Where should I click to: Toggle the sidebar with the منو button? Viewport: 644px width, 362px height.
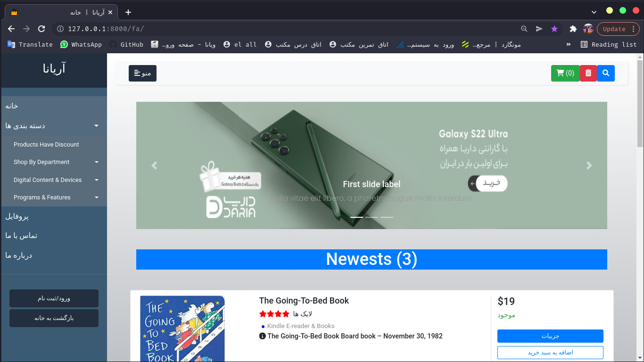tap(142, 73)
